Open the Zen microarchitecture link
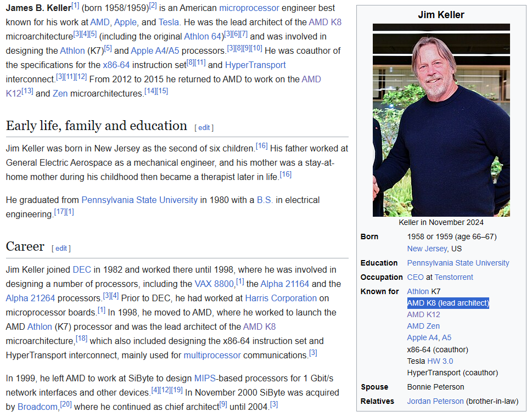Screen dimensions: 532x417 pos(60,93)
